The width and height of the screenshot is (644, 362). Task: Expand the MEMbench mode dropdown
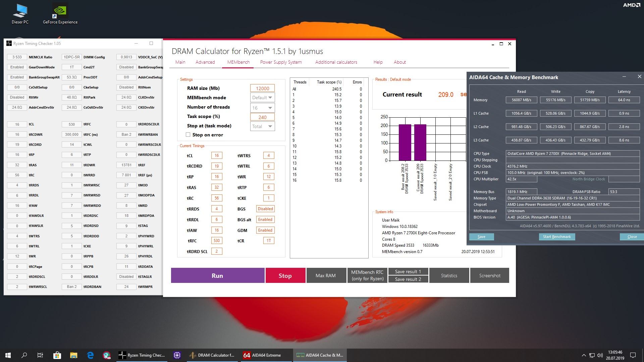263,98
